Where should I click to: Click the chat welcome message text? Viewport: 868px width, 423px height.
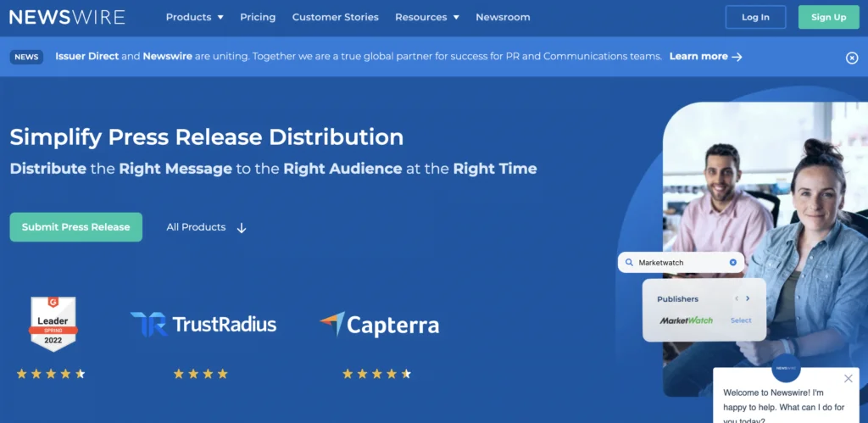click(x=784, y=407)
